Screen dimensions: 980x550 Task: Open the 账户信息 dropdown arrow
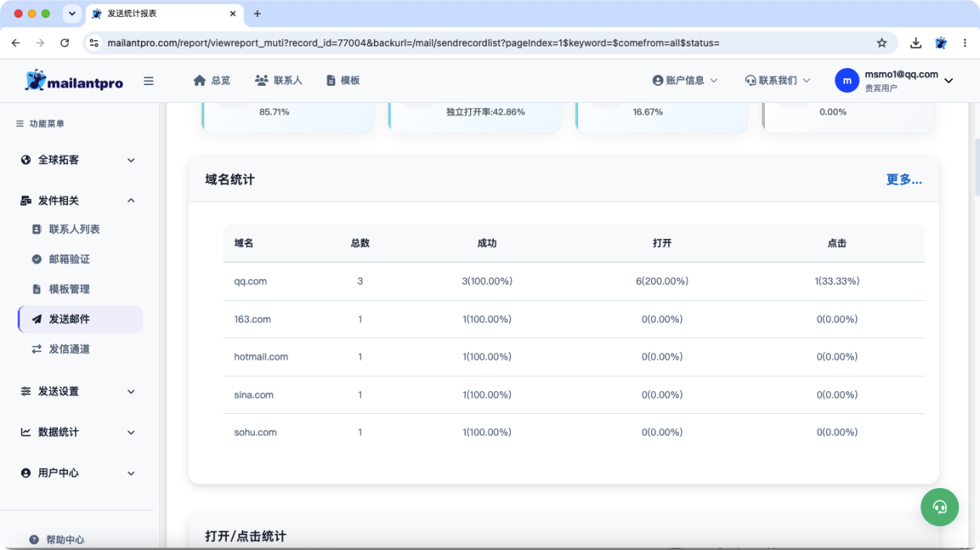click(714, 80)
